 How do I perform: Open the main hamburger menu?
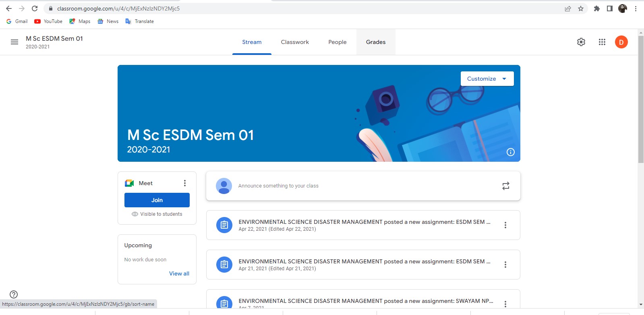[14, 42]
